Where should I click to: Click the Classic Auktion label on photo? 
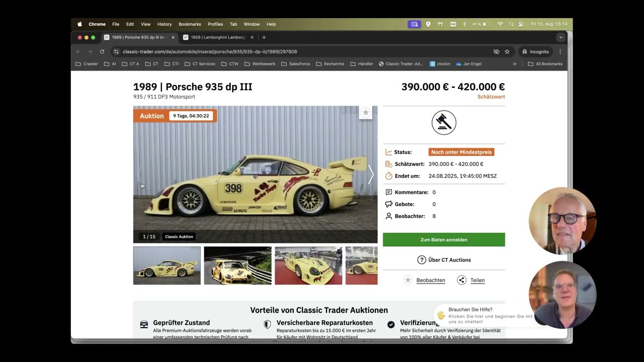point(179,237)
